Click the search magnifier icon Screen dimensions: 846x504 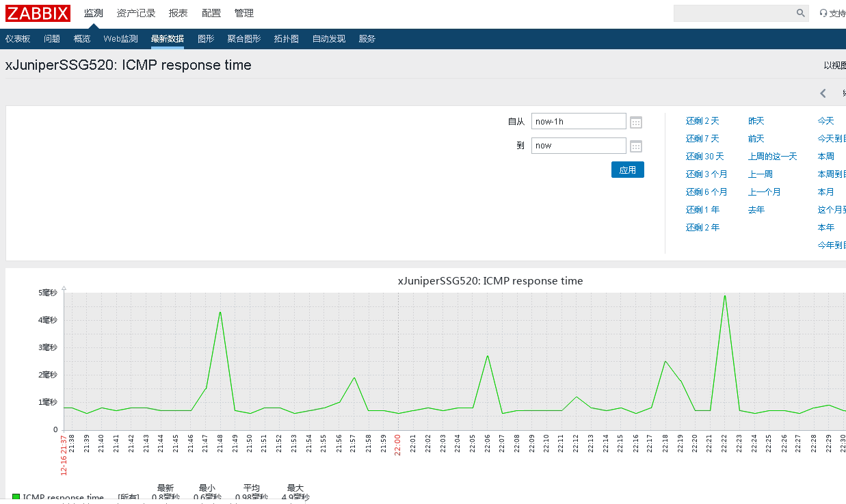[801, 12]
